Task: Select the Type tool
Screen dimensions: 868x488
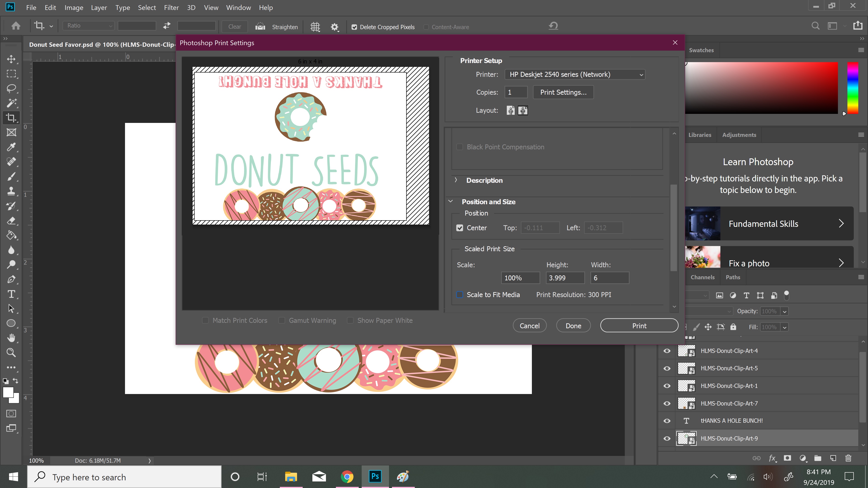Action: click(11, 294)
